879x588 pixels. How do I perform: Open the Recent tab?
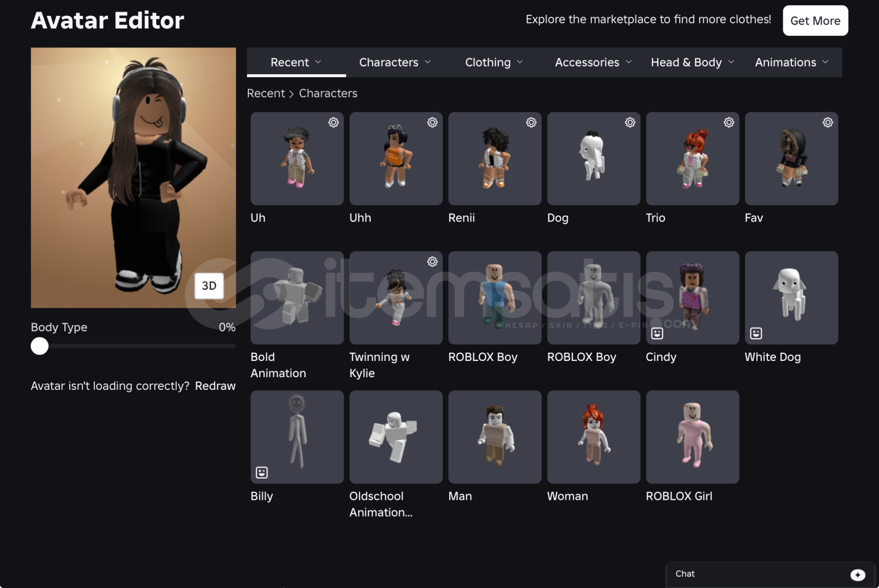[x=296, y=62]
